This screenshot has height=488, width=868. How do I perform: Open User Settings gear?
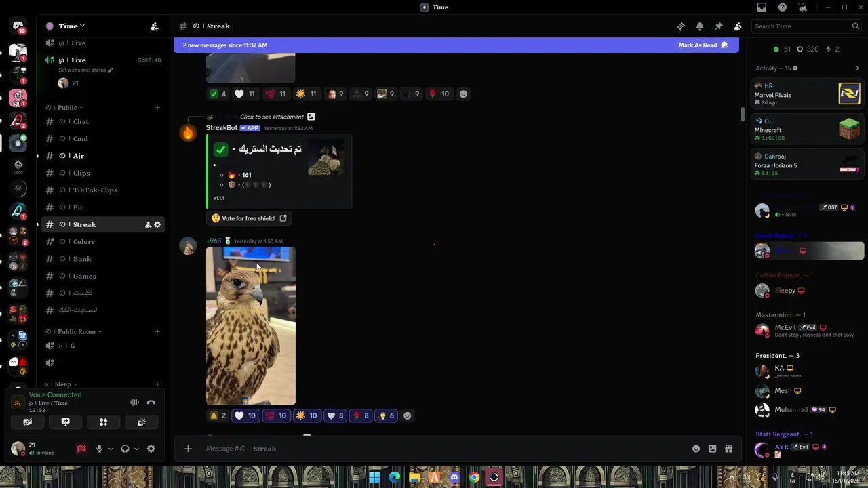click(x=151, y=449)
